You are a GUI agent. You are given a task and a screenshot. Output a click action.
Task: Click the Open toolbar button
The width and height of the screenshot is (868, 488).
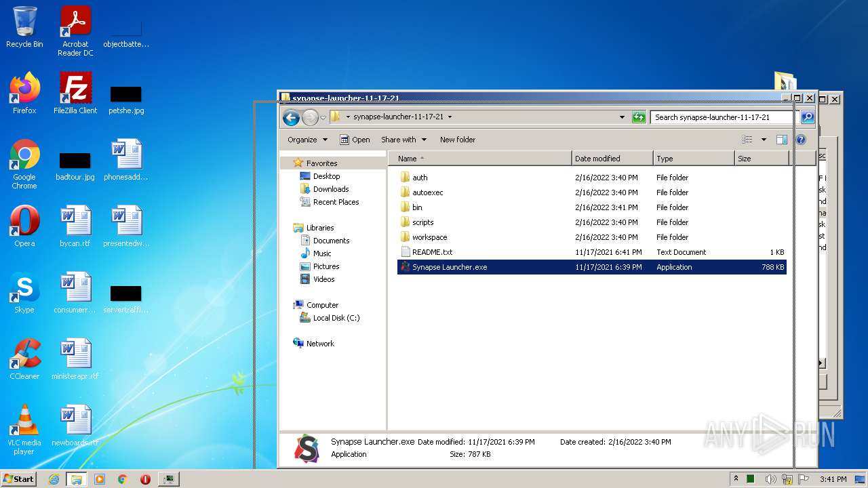point(355,140)
